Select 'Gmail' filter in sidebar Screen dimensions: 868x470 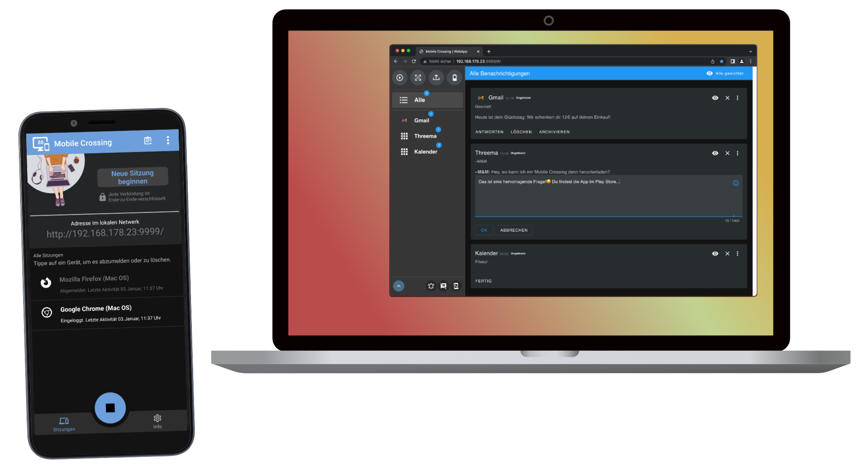coord(427,121)
